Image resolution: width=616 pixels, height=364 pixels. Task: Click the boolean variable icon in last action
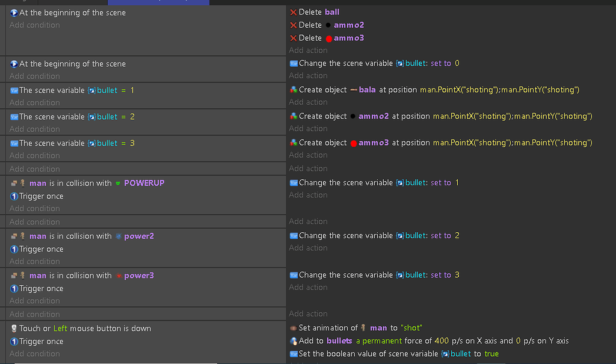point(293,354)
